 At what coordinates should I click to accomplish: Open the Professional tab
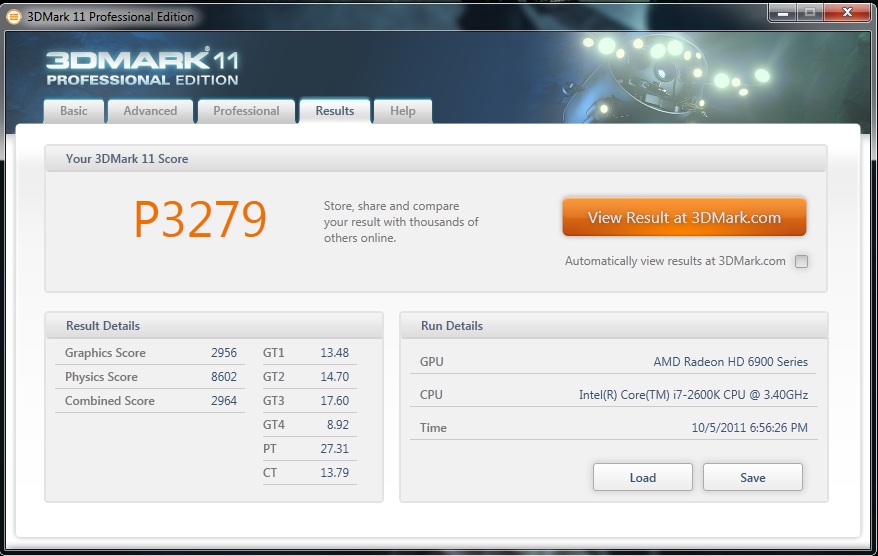pos(246,111)
